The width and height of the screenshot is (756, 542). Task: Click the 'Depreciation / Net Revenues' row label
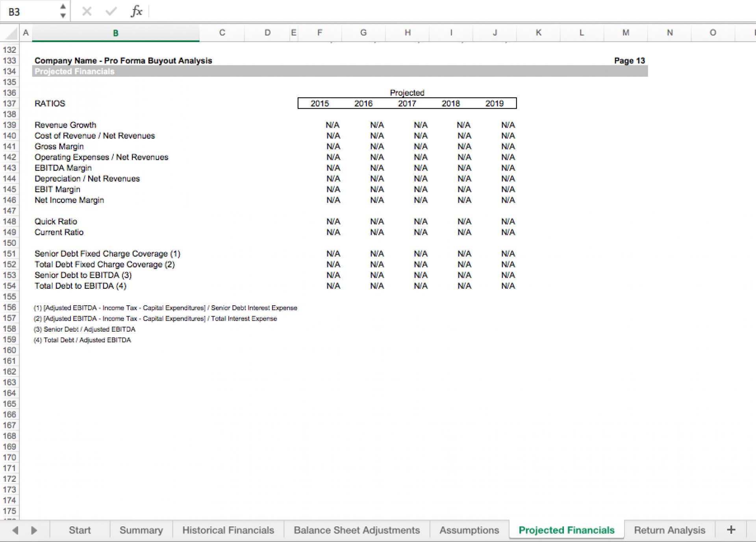[87, 178]
